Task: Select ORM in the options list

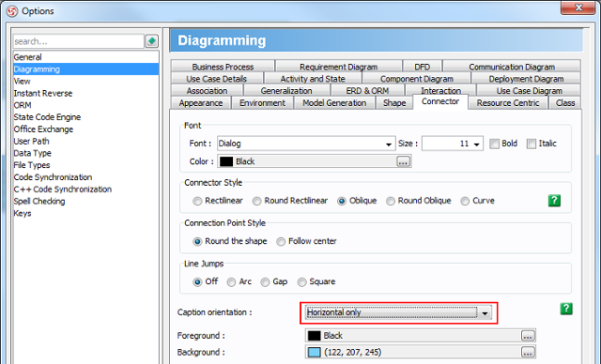Action: click(x=85, y=105)
